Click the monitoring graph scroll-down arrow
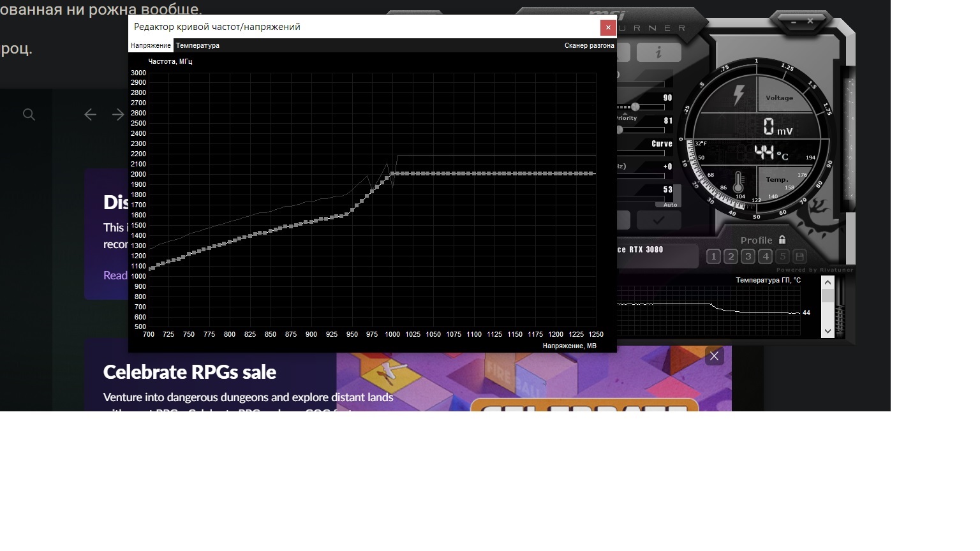The width and height of the screenshot is (980, 551). pyautogui.click(x=828, y=331)
